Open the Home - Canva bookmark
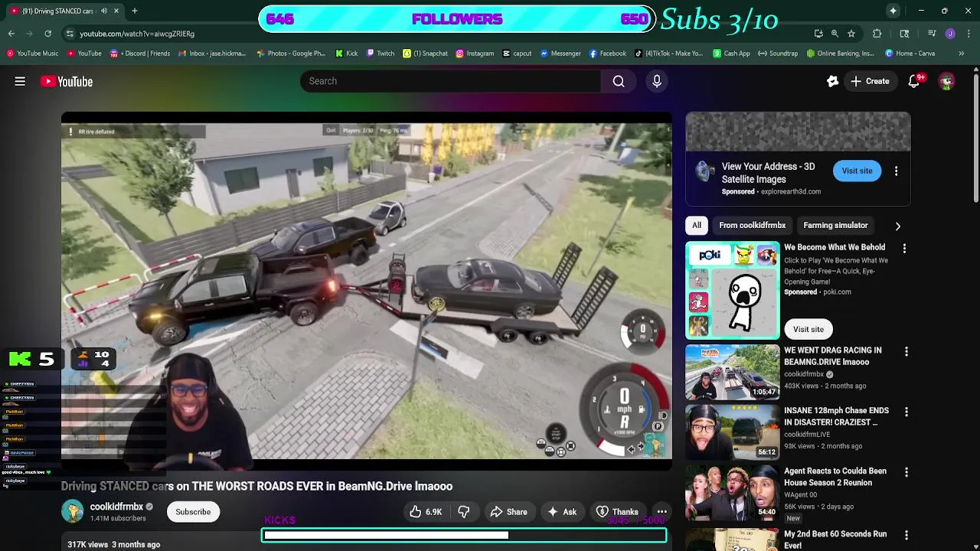 pos(910,54)
